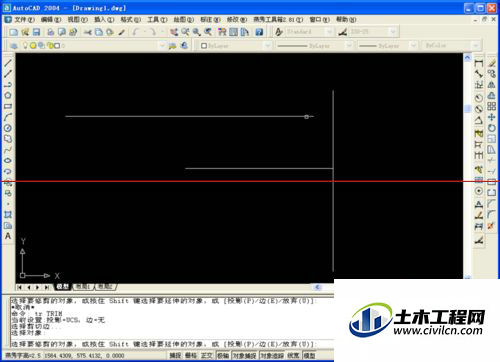Select the Rectangle tool in Draw toolbar

tap(8, 106)
